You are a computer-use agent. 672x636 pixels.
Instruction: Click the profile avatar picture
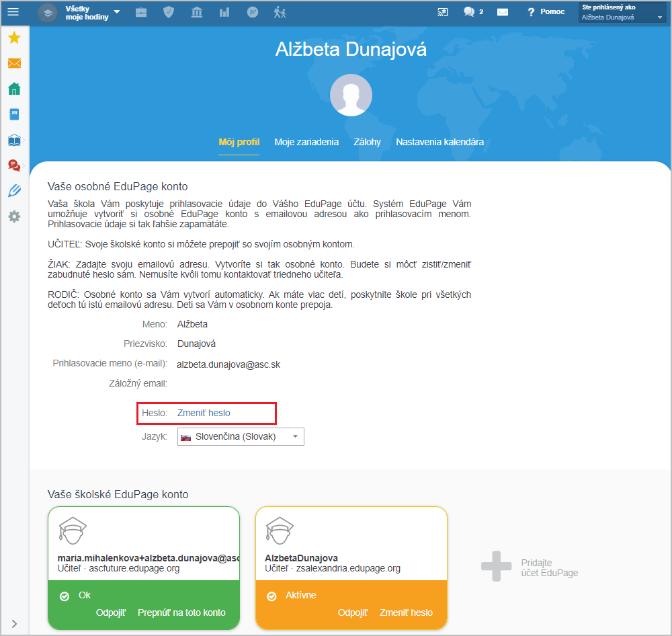[351, 95]
